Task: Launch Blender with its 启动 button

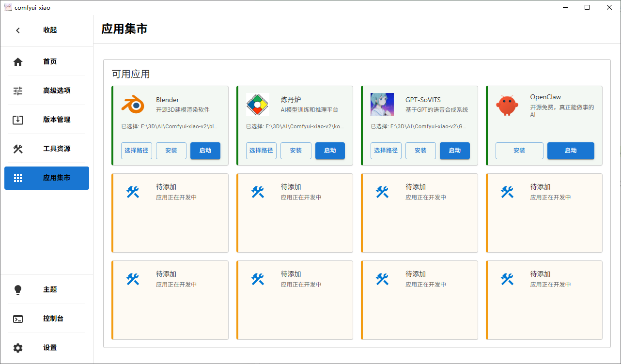Action: tap(205, 151)
